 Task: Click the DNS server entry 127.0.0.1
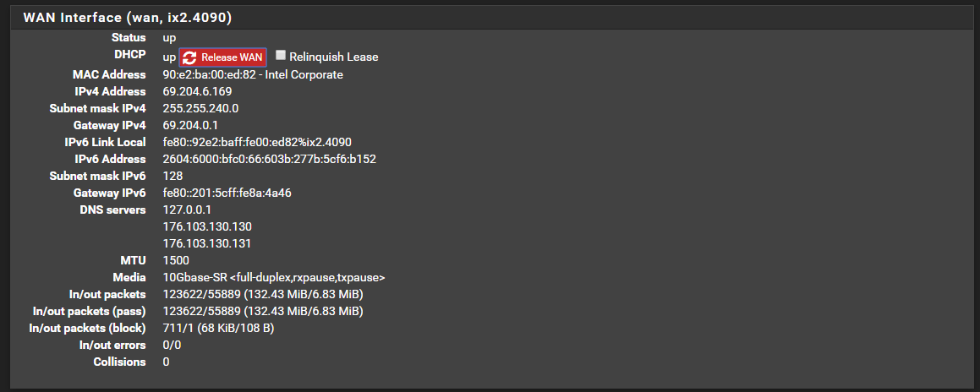(x=186, y=210)
